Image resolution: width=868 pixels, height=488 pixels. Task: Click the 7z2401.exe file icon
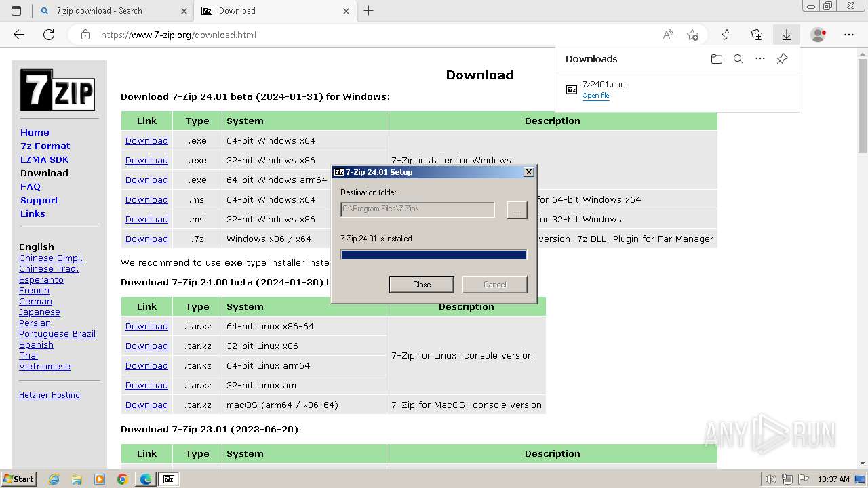pos(572,89)
